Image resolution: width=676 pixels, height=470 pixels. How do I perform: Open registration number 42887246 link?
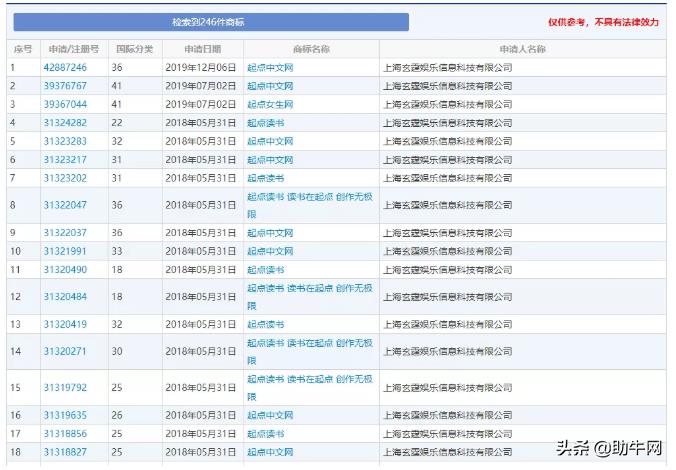pyautogui.click(x=65, y=68)
